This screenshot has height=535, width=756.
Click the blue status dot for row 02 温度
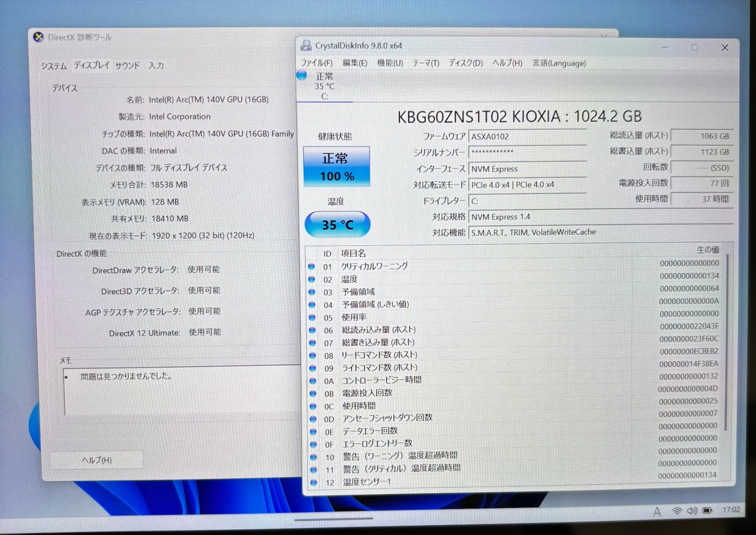pos(312,280)
